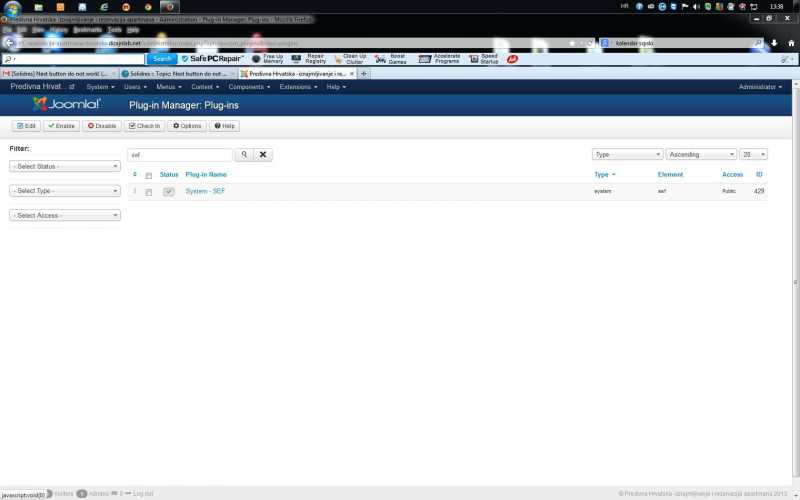800x500 pixels.
Task: Open the Extensions menu in Joomla navbar
Action: pyautogui.click(x=297, y=87)
